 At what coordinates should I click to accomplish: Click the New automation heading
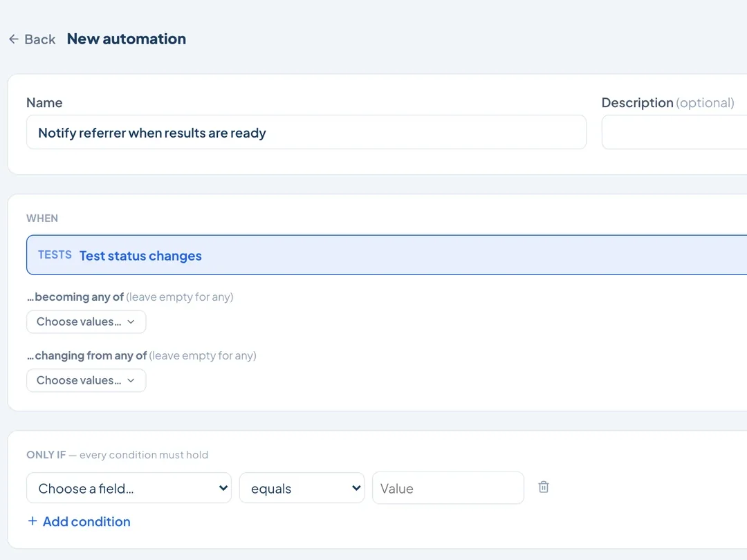click(x=127, y=39)
